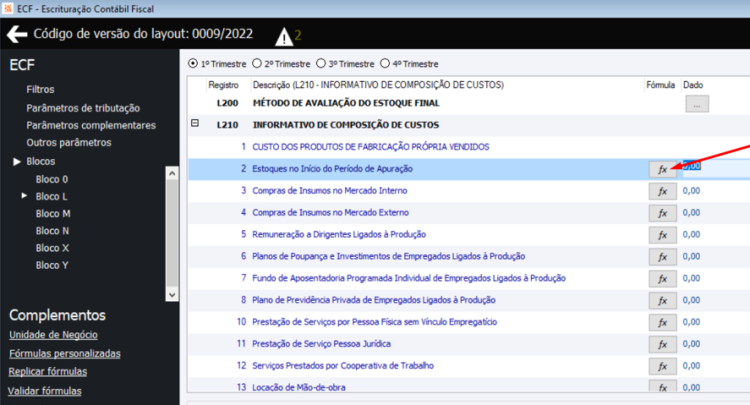The width and height of the screenshot is (750, 405).
Task: Select Bloco N in sidebar
Action: [52, 231]
